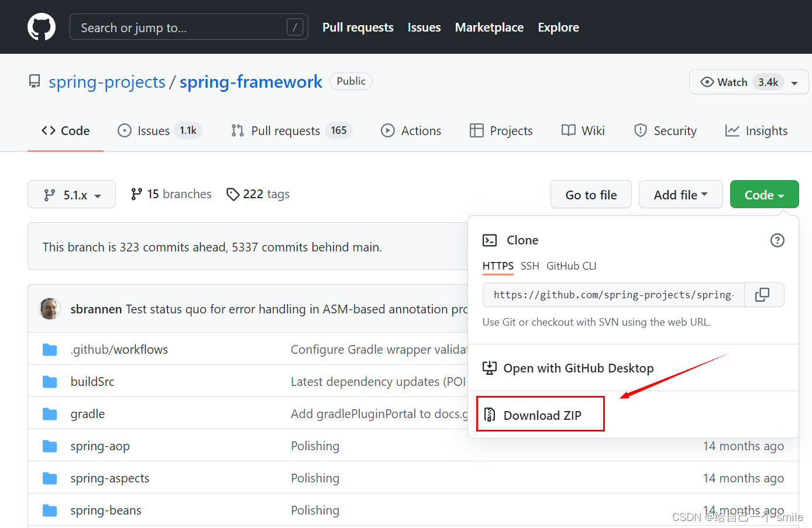Click the repository book icon beside spring-projects
The width and height of the screenshot is (812, 528).
[35, 81]
